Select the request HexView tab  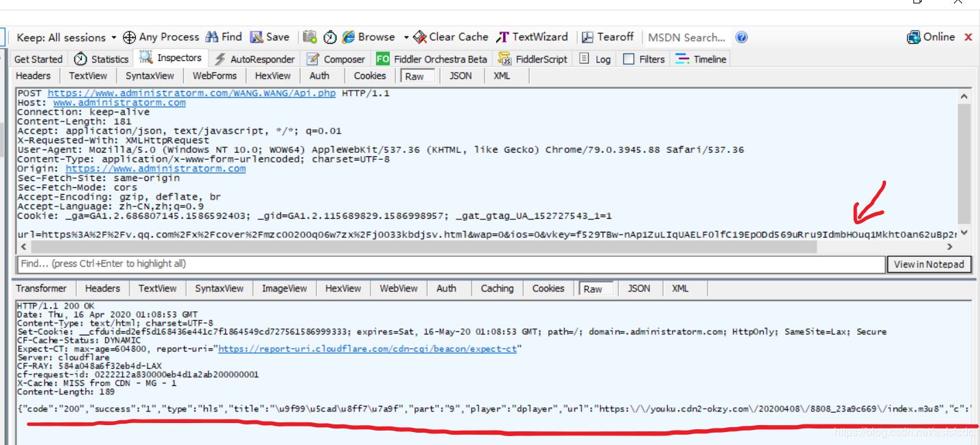click(272, 76)
